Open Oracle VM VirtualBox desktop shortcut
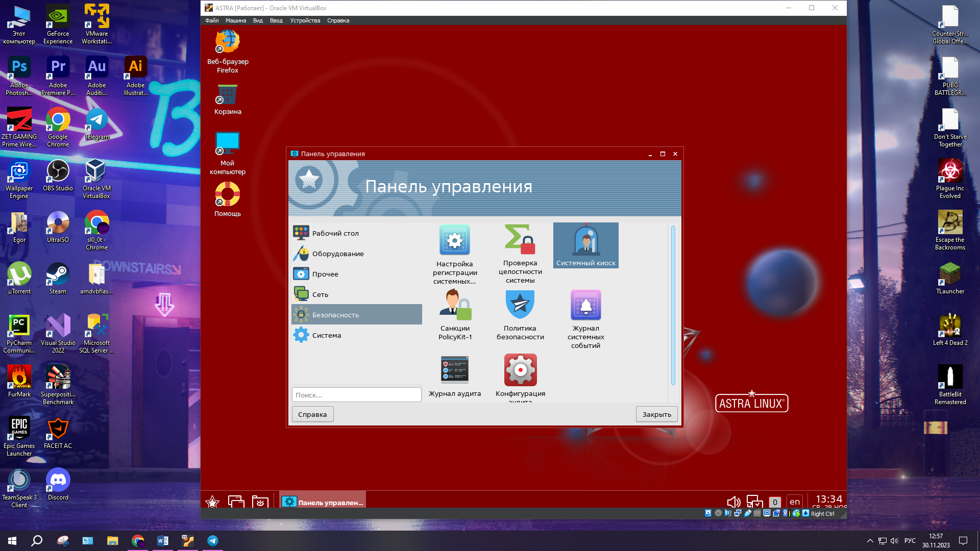Viewport: 980px width, 551px height. [x=96, y=179]
